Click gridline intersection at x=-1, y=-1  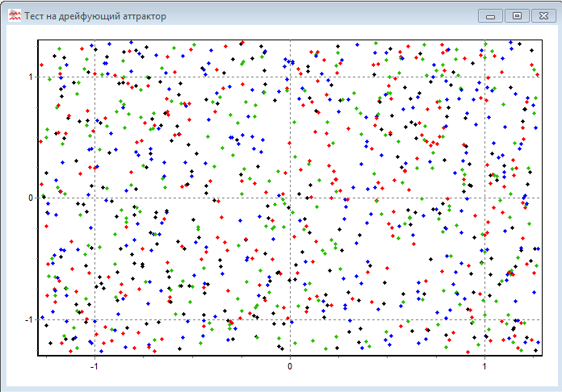(x=94, y=319)
